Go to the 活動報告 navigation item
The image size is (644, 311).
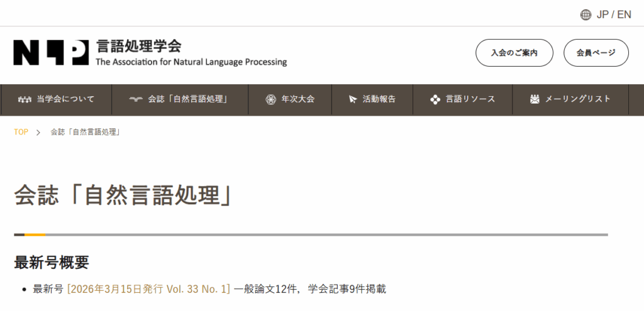379,99
